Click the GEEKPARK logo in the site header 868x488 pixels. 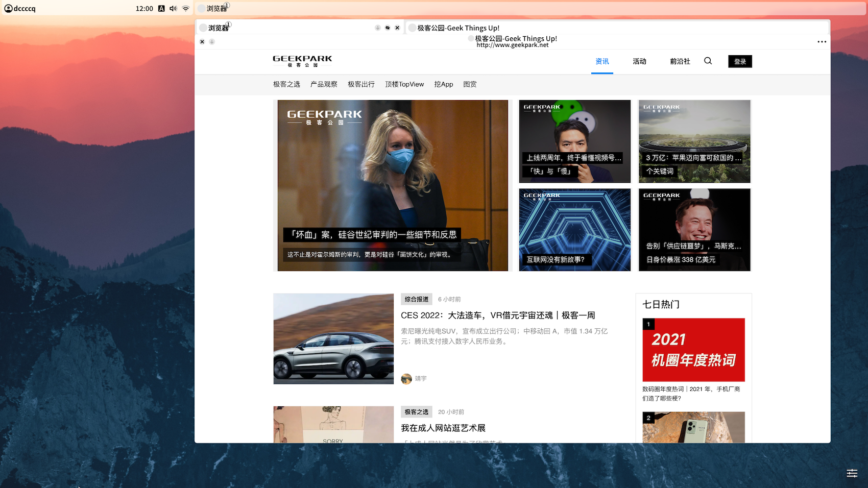pos(302,61)
